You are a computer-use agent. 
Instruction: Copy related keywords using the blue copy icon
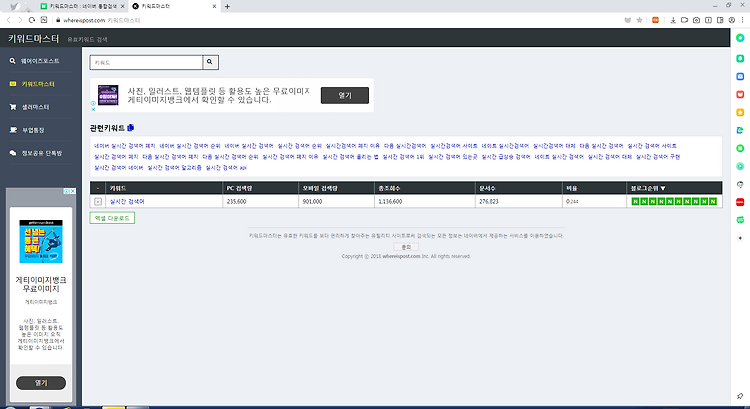click(131, 128)
